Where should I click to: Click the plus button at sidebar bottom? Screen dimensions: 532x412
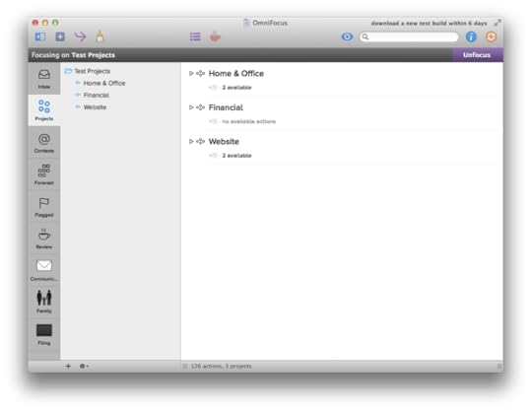pyautogui.click(x=68, y=367)
